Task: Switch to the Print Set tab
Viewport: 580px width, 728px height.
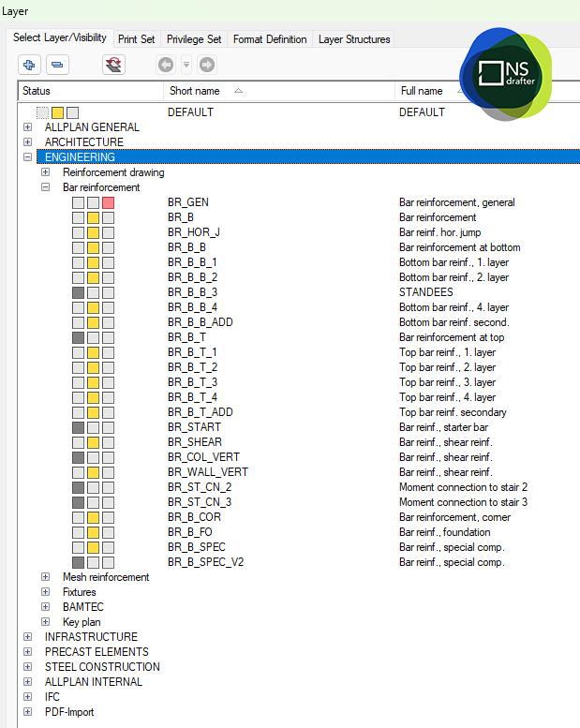Action: pyautogui.click(x=136, y=39)
